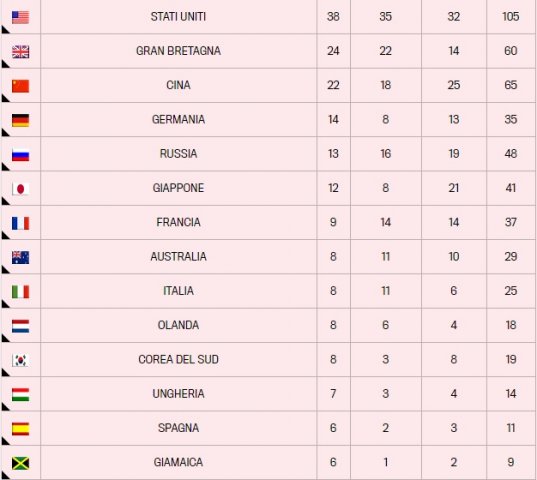This screenshot has width=537, height=480.
Task: Expand the black triangle in Italia row
Action: 4,304
